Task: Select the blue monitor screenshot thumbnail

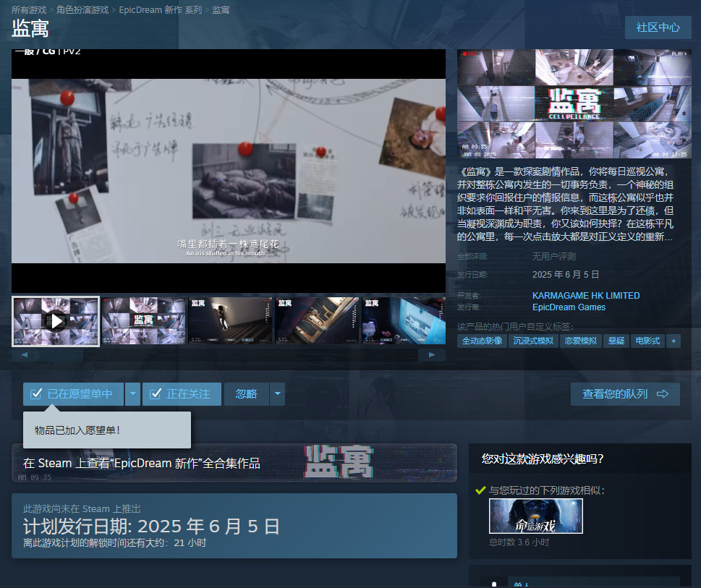Action: coord(404,321)
